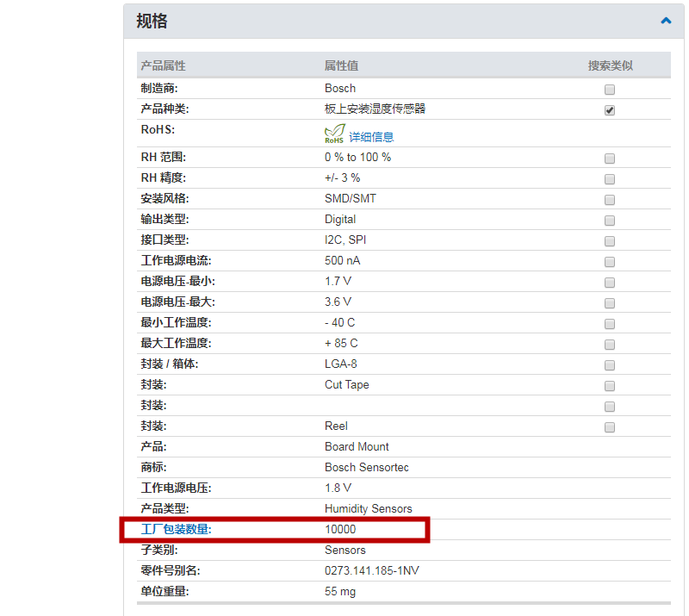
Task: Click the Bosch Sensortec brand value
Action: (x=367, y=468)
